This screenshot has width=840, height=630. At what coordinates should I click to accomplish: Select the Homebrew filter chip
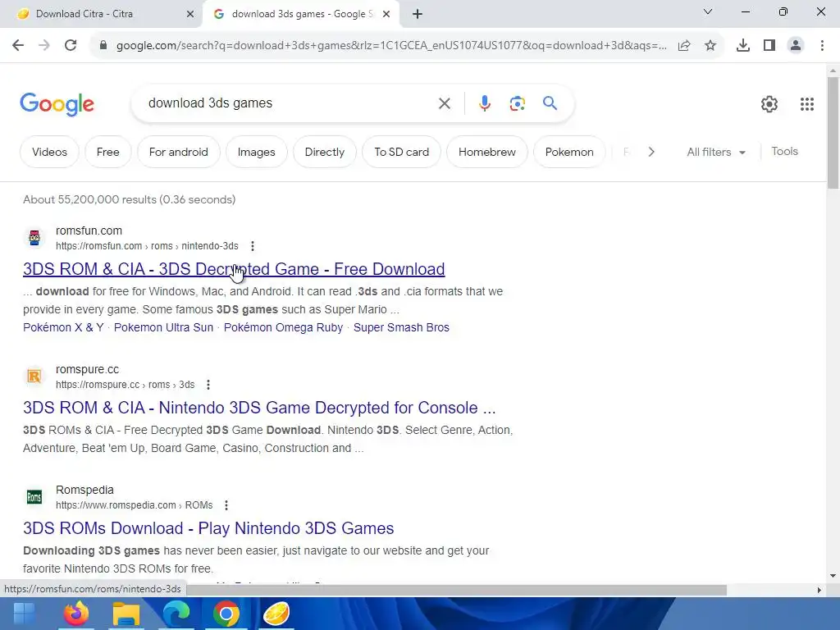pos(487,152)
